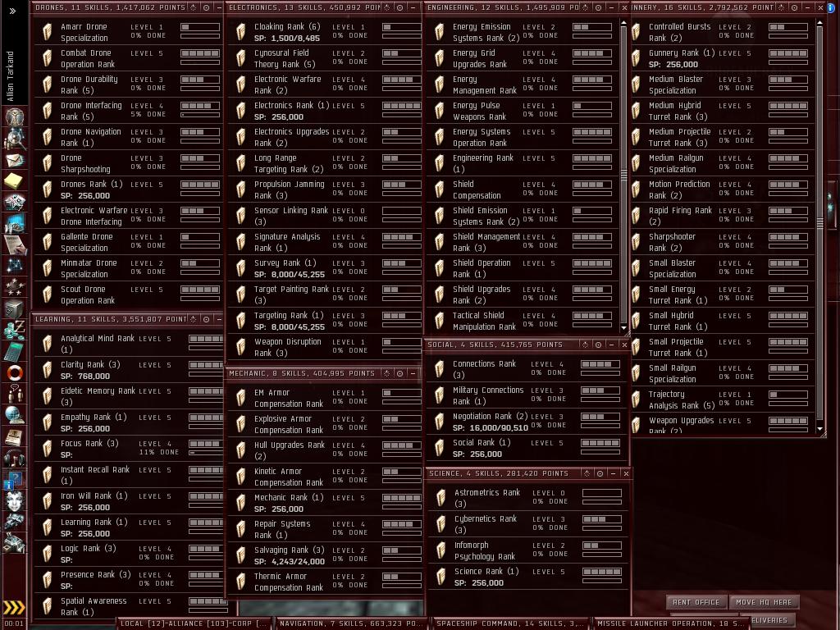The image size is (840, 630).
Task: Toggle pin icon on Electronics window header
Action: pos(387,7)
